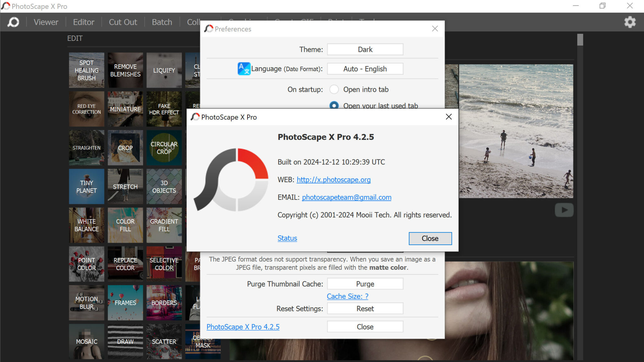Open the Language selection dropdown
The width and height of the screenshot is (644, 362).
coord(365,69)
